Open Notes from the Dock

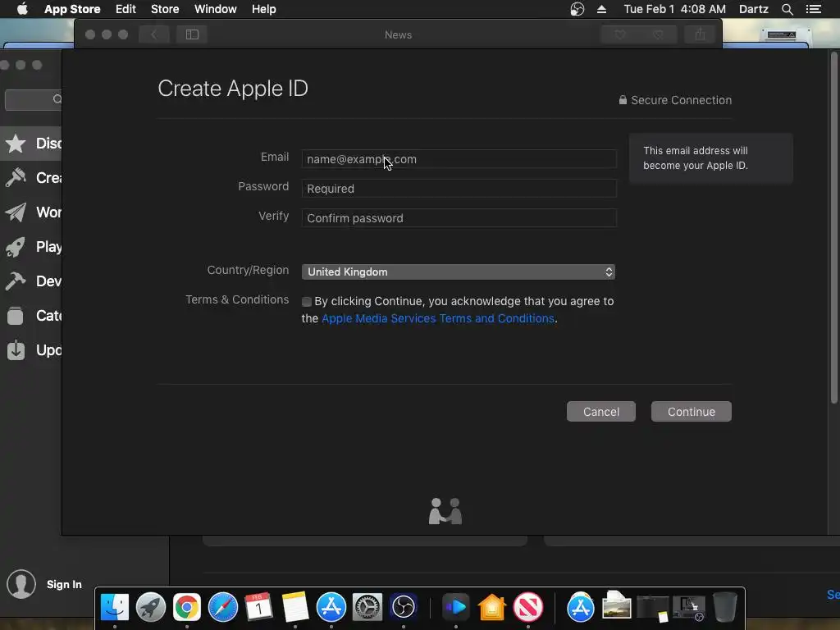tap(295, 607)
